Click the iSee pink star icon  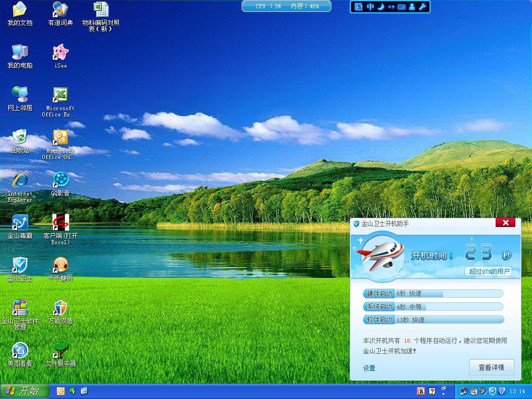(61, 52)
